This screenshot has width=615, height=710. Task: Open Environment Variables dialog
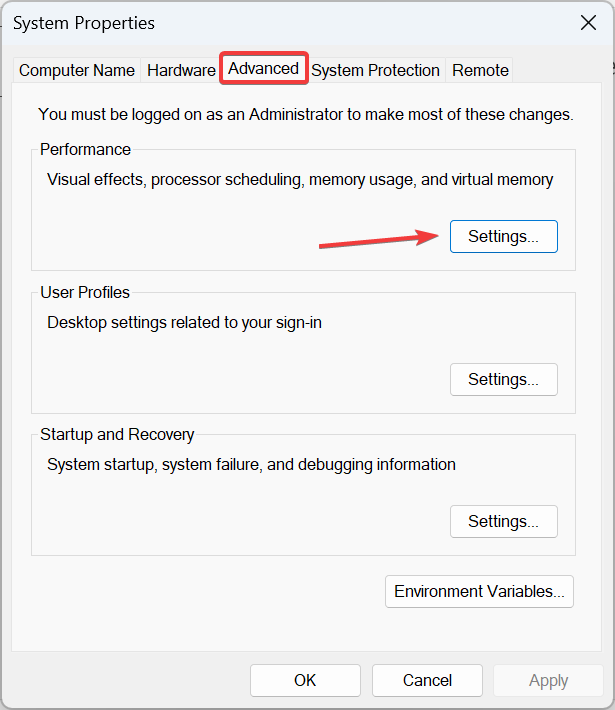[x=479, y=591]
